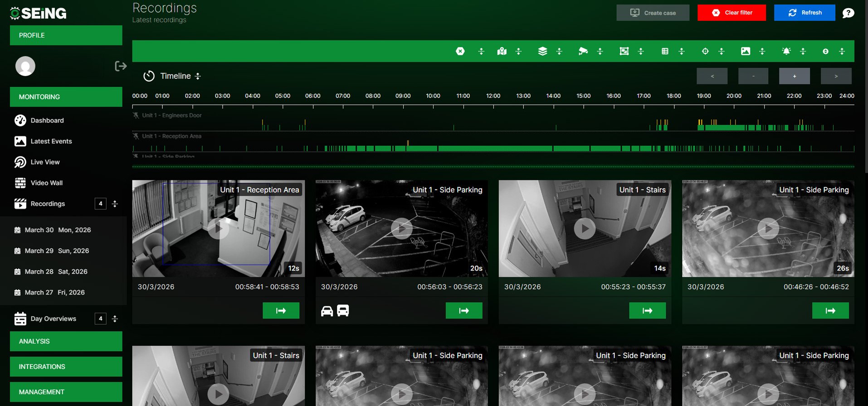Click the car icon under Side Parking recording

327,311
